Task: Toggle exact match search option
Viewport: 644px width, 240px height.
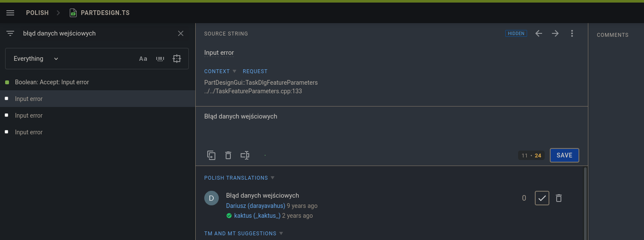Action: point(177,59)
